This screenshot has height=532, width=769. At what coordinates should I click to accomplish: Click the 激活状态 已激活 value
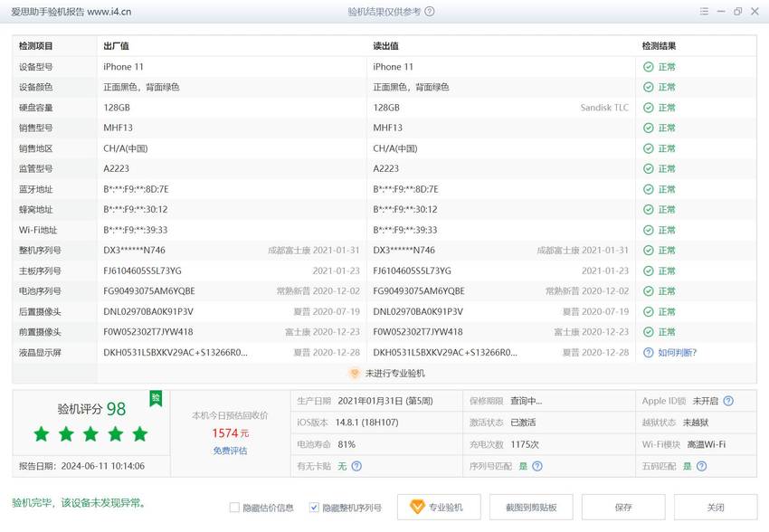coord(523,423)
